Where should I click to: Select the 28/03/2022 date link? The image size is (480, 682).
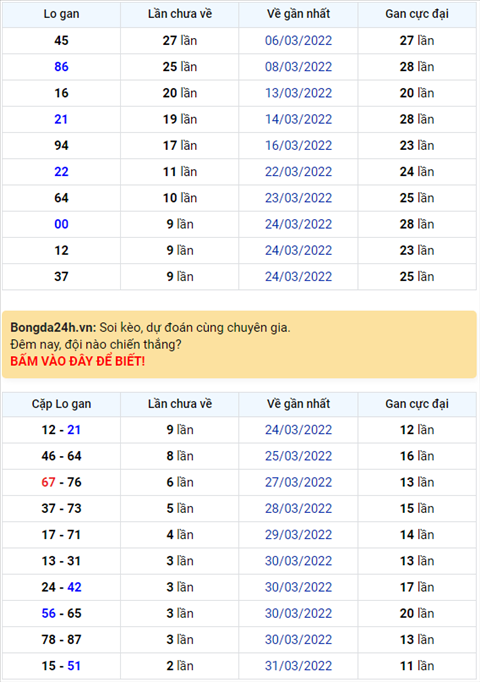(x=298, y=508)
